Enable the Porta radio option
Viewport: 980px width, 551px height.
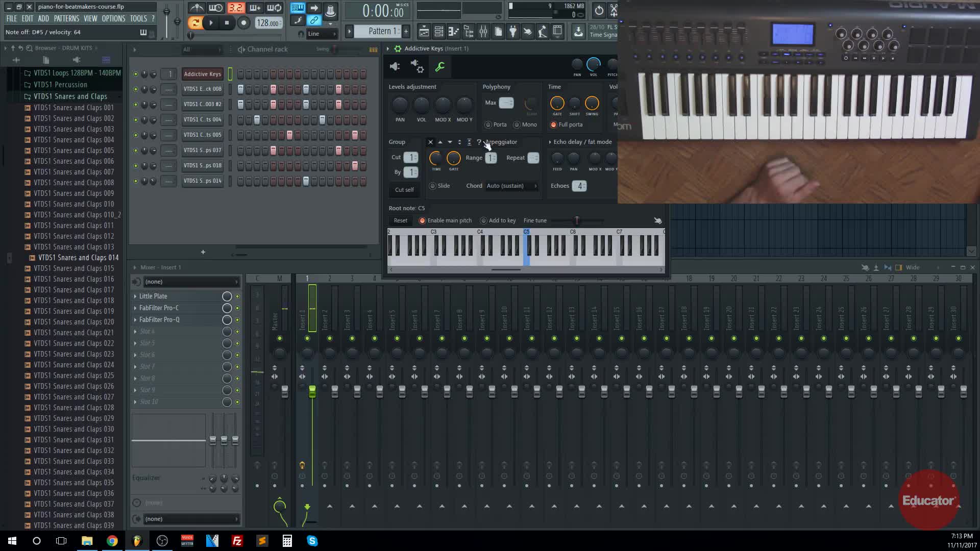[x=488, y=124]
